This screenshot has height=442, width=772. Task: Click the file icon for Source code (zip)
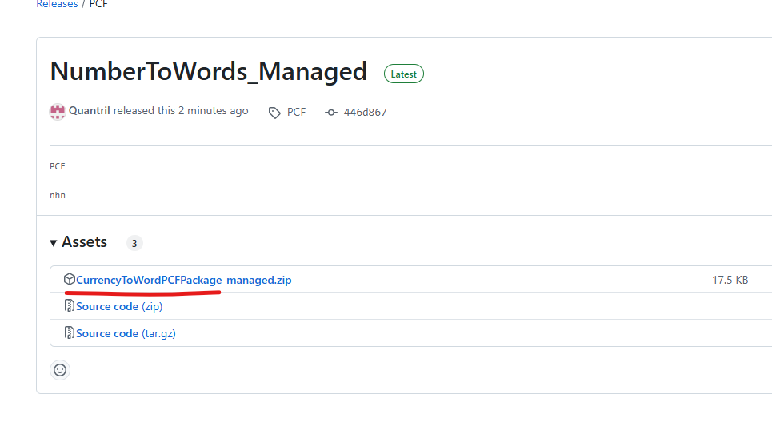pyautogui.click(x=69, y=306)
